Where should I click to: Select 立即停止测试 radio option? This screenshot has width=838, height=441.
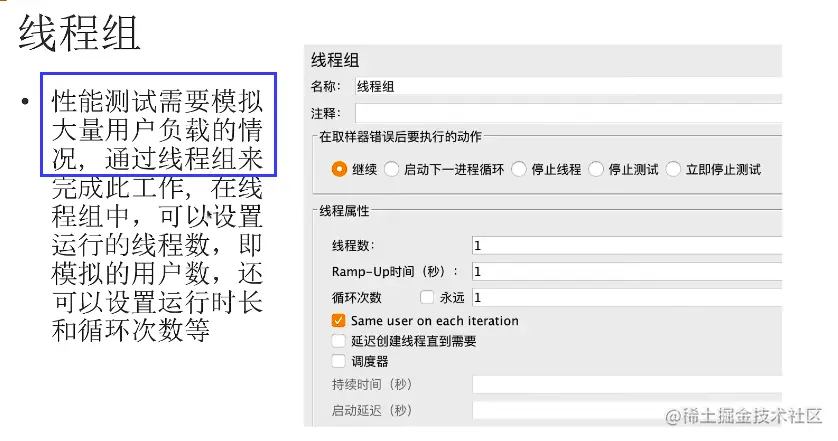coord(673,169)
